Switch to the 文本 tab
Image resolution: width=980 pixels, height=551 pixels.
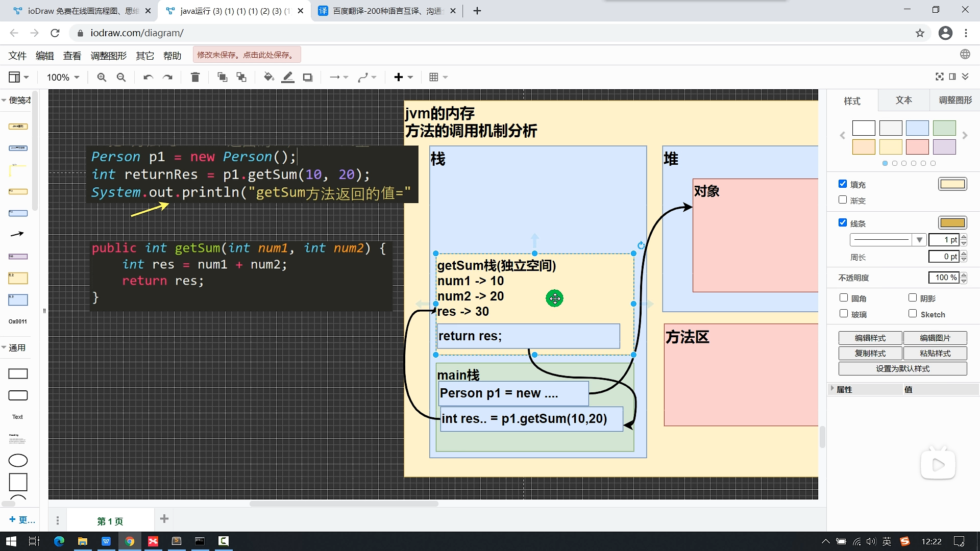[x=903, y=101]
